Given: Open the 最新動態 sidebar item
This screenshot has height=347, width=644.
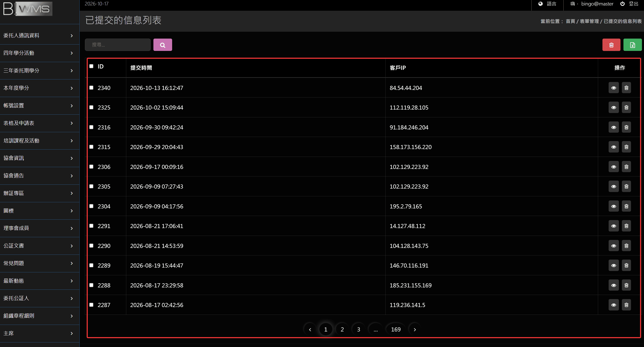Looking at the screenshot, I should pyautogui.click(x=40, y=281).
